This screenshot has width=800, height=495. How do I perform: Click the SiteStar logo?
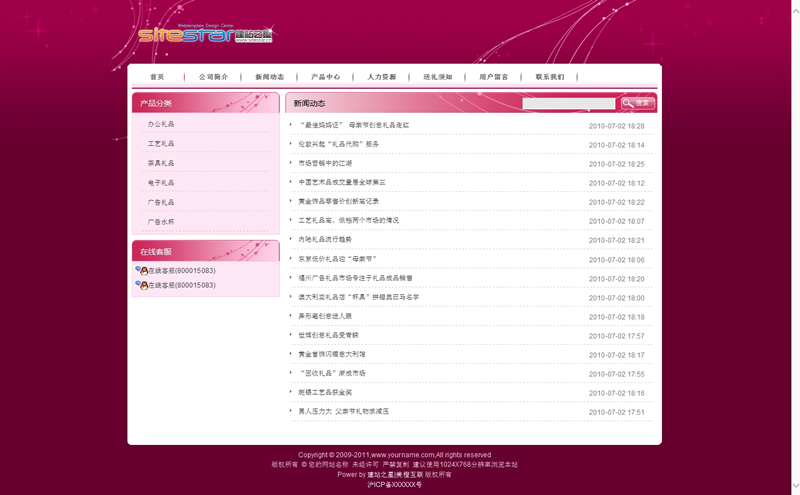205,35
